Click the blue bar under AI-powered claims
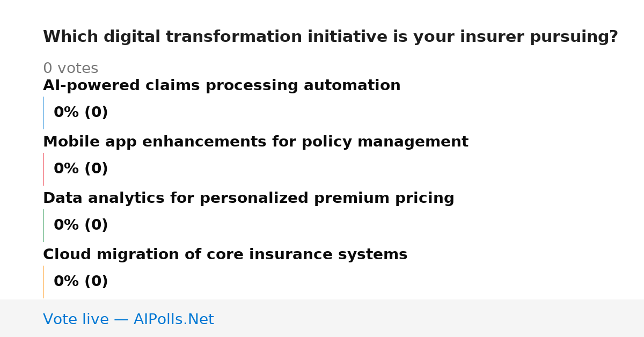The width and height of the screenshot is (644, 337). 43,113
